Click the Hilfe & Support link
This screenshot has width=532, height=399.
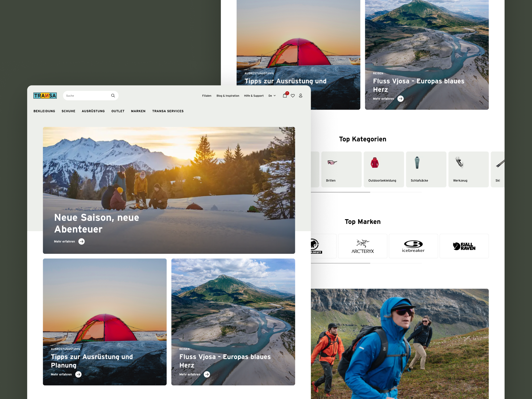pyautogui.click(x=254, y=96)
